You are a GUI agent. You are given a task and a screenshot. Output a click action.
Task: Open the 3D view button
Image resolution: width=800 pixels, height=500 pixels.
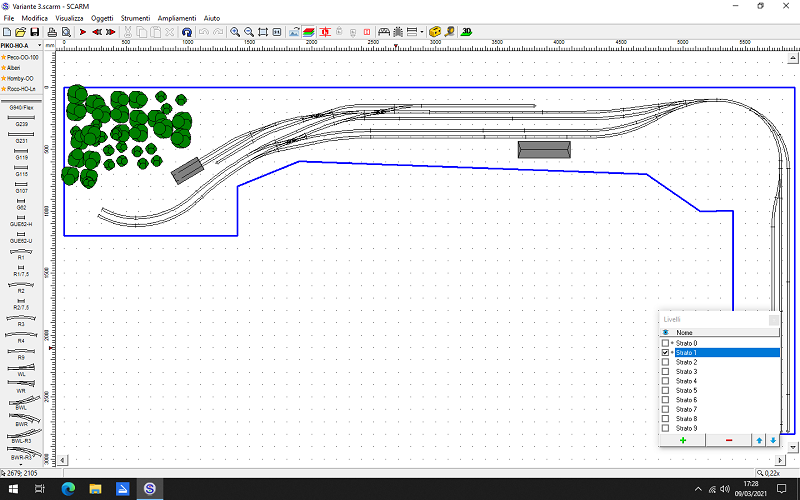coord(467,32)
